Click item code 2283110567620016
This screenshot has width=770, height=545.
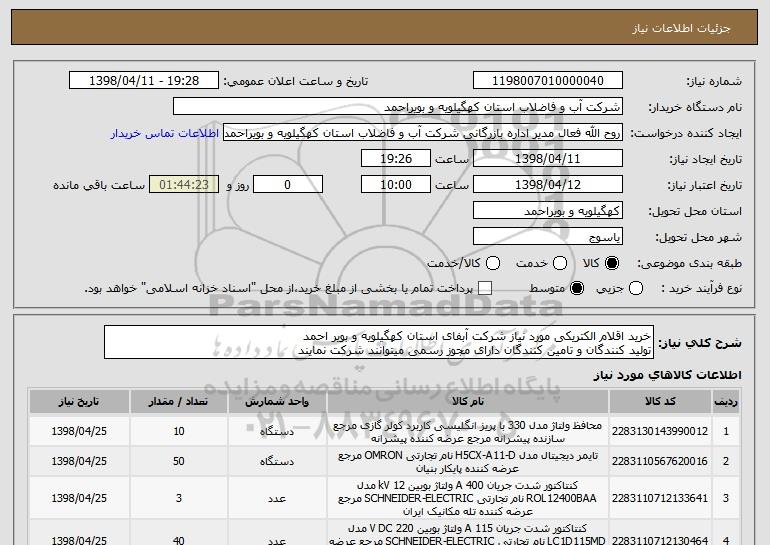[660, 461]
